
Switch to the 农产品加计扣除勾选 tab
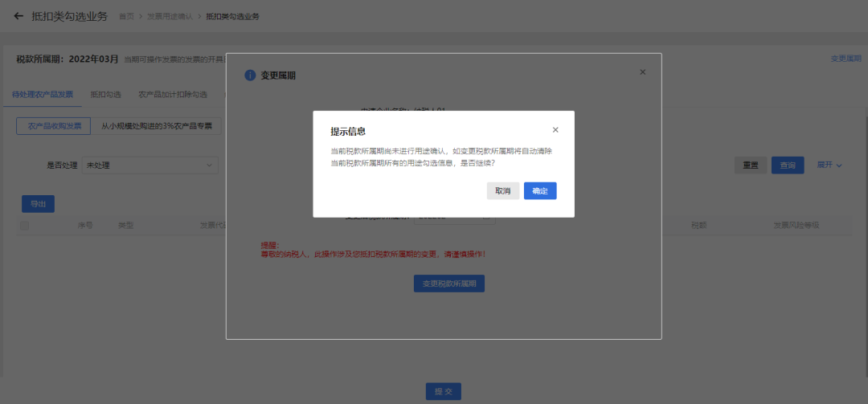pyautogui.click(x=173, y=94)
